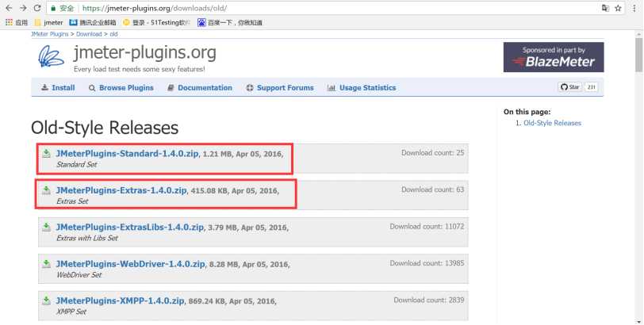This screenshot has height=325, width=644.
Task: Click 'Download count: 25' text
Action: [x=432, y=153]
